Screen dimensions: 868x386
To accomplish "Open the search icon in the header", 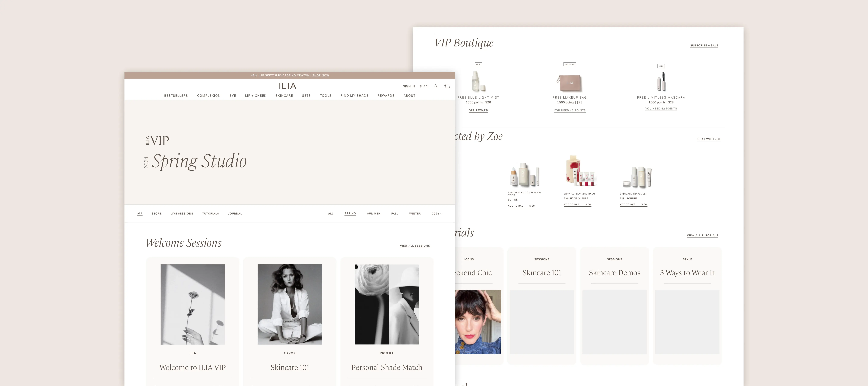I will click(x=436, y=86).
